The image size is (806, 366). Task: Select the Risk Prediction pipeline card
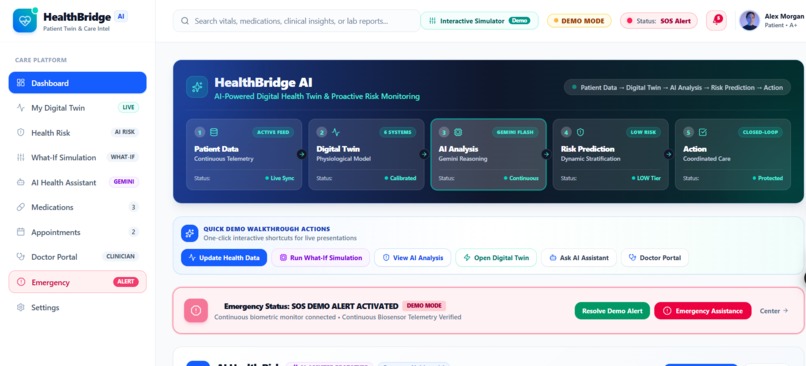[x=611, y=154]
